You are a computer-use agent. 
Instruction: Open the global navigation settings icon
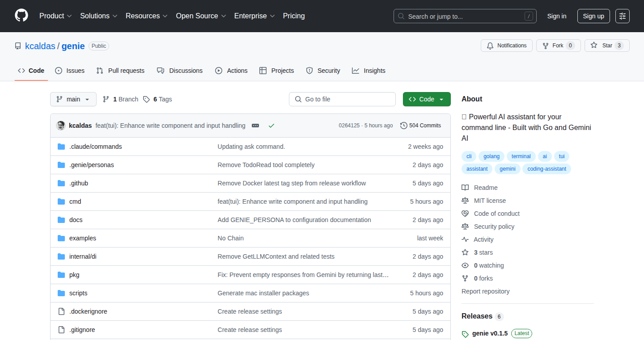coord(622,16)
